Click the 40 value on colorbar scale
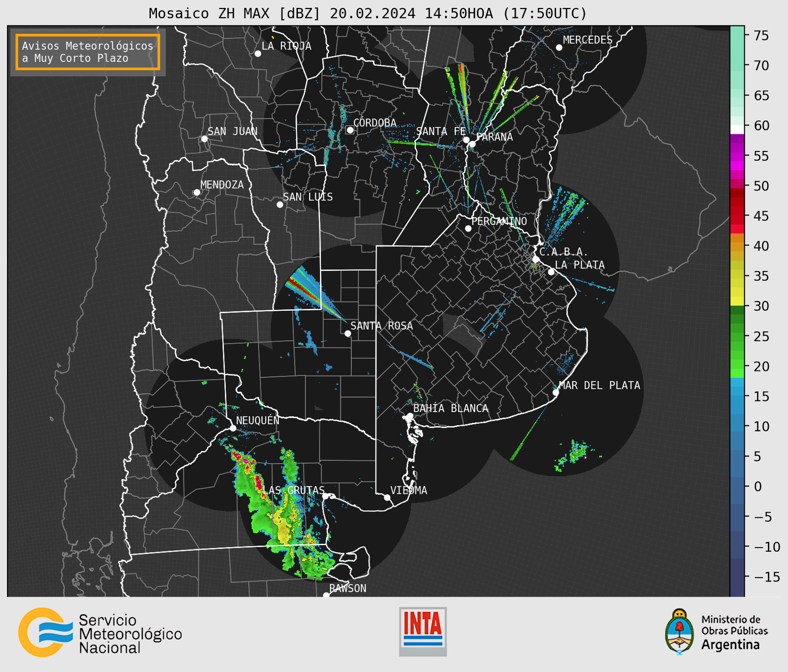 [x=761, y=246]
